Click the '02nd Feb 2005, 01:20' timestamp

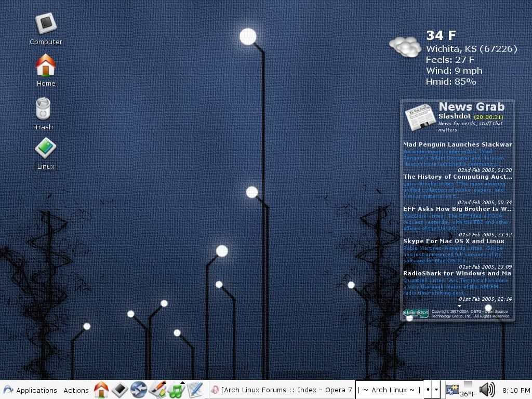tap(485, 170)
